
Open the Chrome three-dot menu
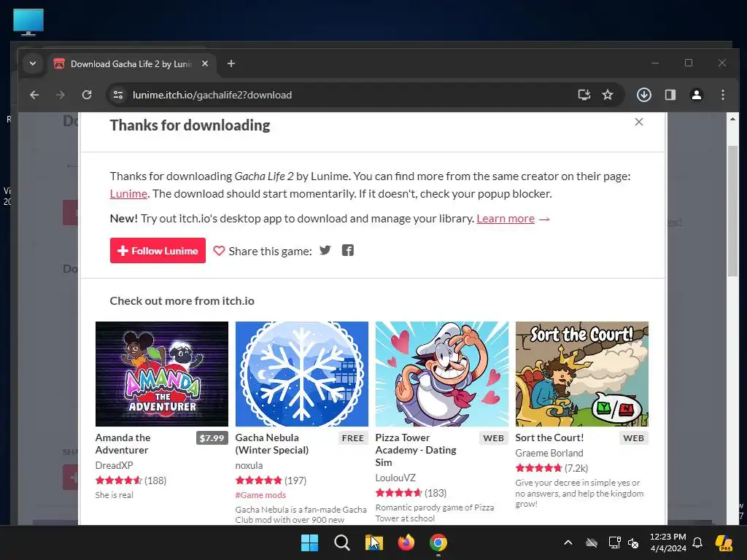tap(723, 95)
